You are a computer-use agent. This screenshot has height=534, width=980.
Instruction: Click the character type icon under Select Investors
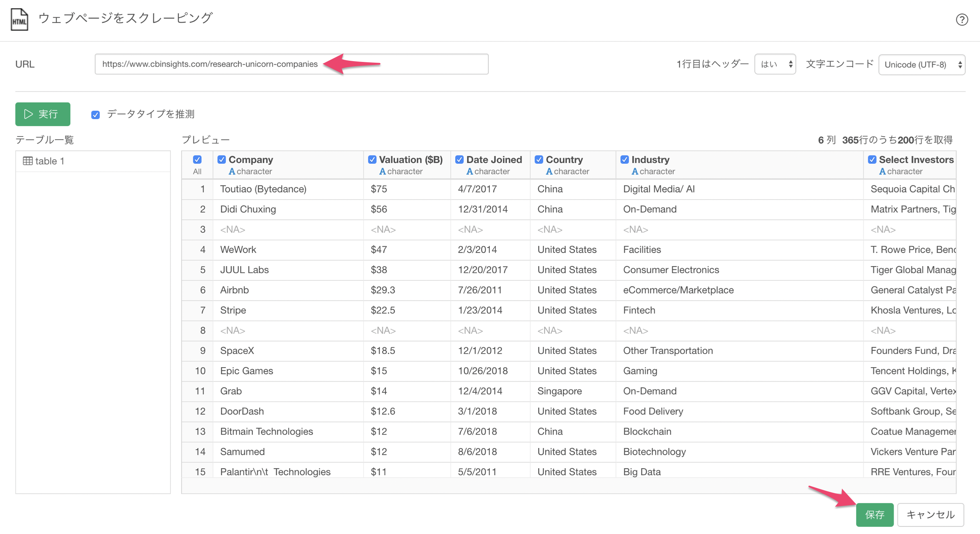click(x=883, y=172)
